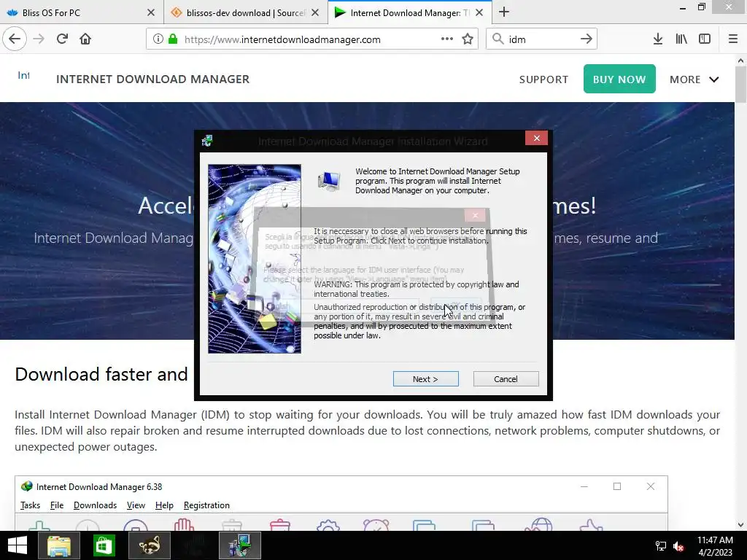Image resolution: width=747 pixels, height=560 pixels.
Task: Open the Windows Store taskbar icon
Action: pyautogui.click(x=104, y=545)
